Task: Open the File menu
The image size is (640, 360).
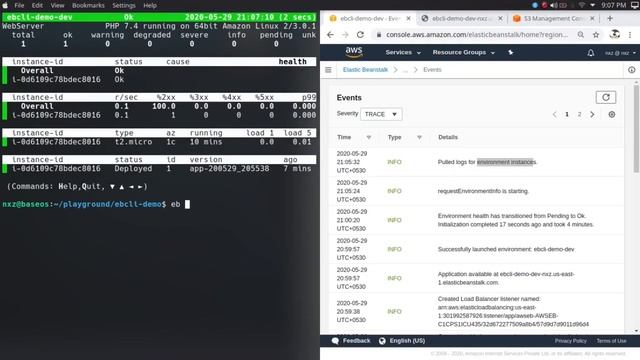Action: [x=19, y=5]
